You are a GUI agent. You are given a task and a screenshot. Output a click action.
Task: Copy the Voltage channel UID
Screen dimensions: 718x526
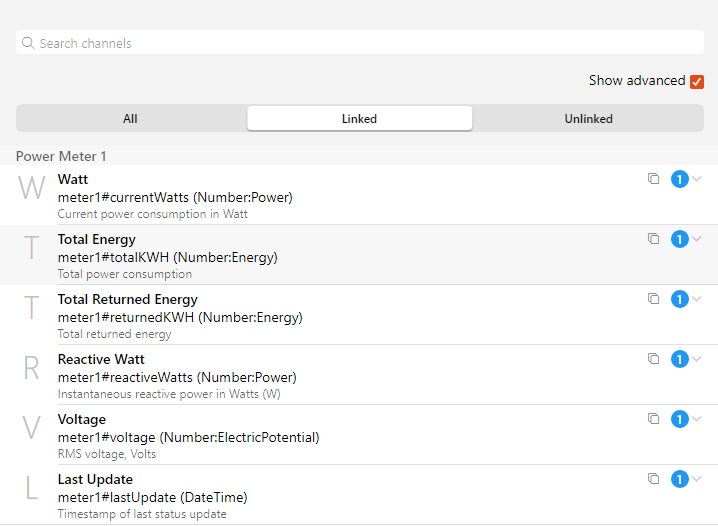[x=653, y=419]
